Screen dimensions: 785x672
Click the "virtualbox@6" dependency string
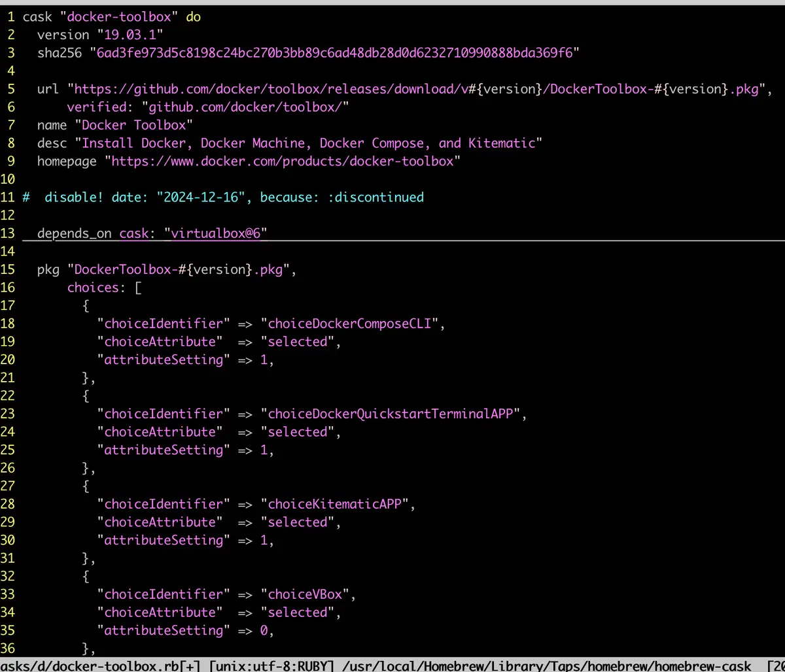pos(216,233)
